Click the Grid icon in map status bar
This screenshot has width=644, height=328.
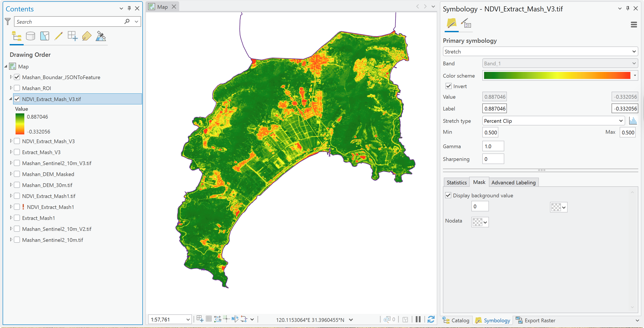209,319
